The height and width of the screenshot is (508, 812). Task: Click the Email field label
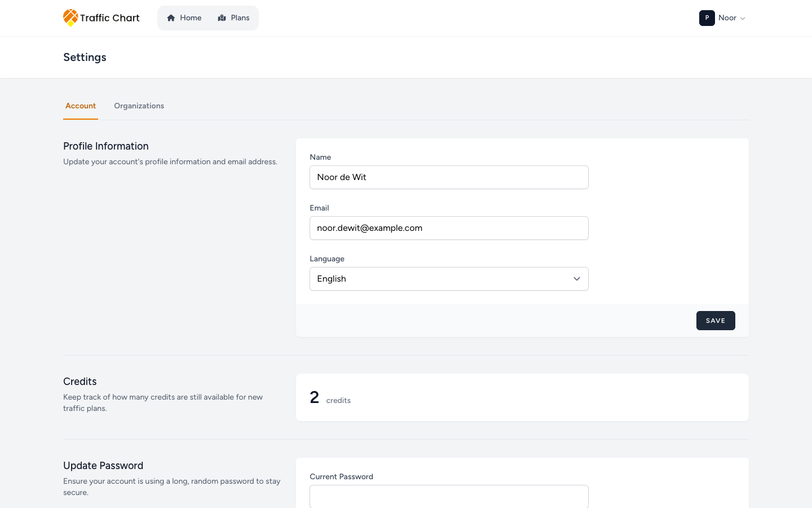[x=319, y=208]
